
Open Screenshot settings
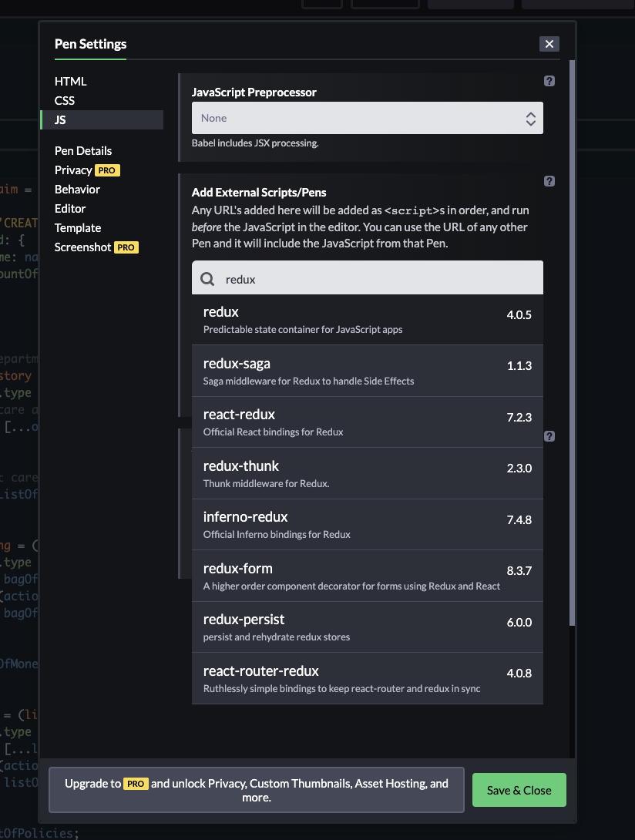pyautogui.click(x=82, y=247)
